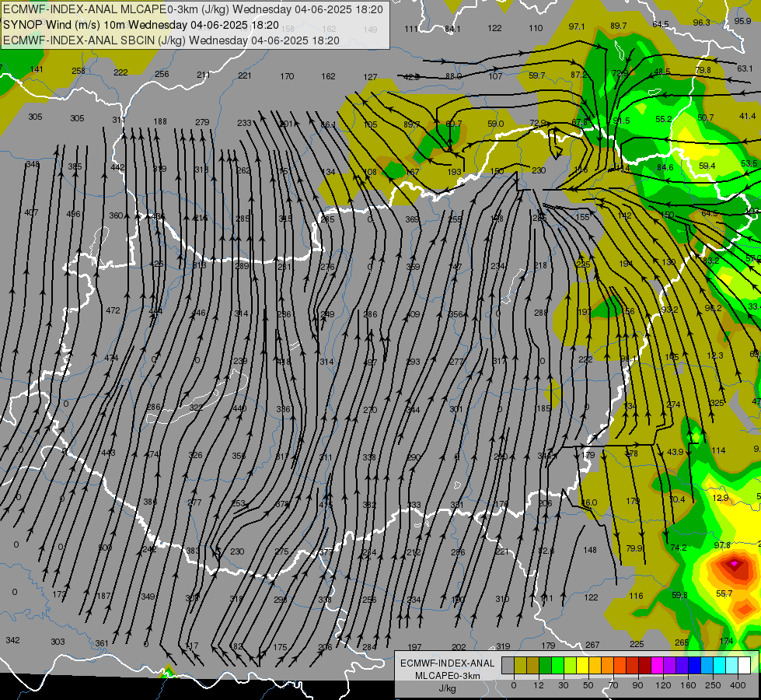Click the '70' tick on the legend scale
The height and width of the screenshot is (700, 761).
pos(613,685)
